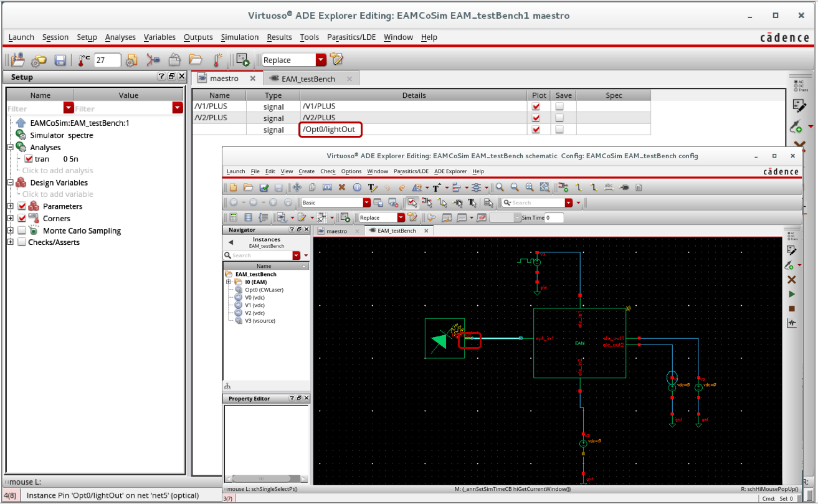Image resolution: width=818 pixels, height=504 pixels.
Task: Click the zoom in magnifier icon in schematic toolbar
Action: point(500,187)
